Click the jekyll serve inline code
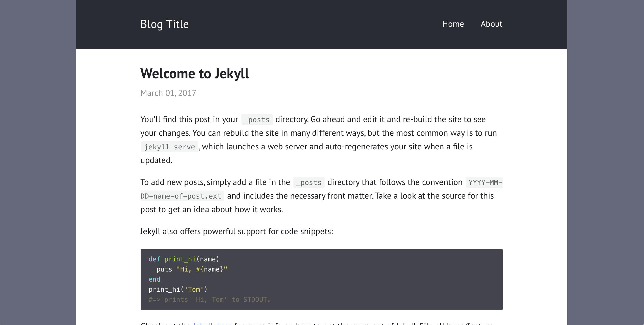 pyautogui.click(x=170, y=147)
